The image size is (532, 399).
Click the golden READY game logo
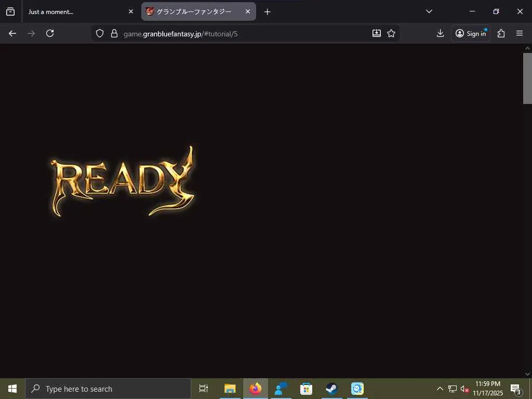pyautogui.click(x=123, y=181)
